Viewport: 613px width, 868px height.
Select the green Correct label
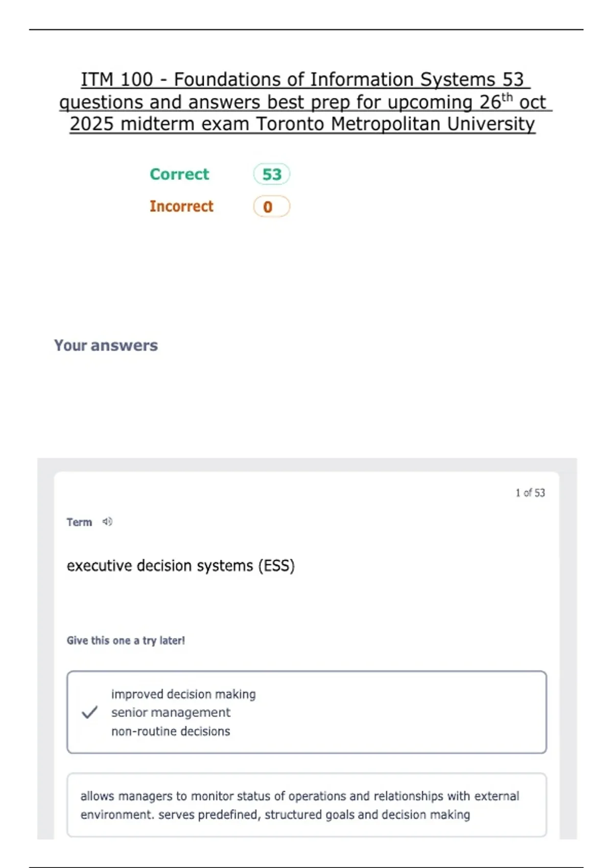[x=179, y=174]
